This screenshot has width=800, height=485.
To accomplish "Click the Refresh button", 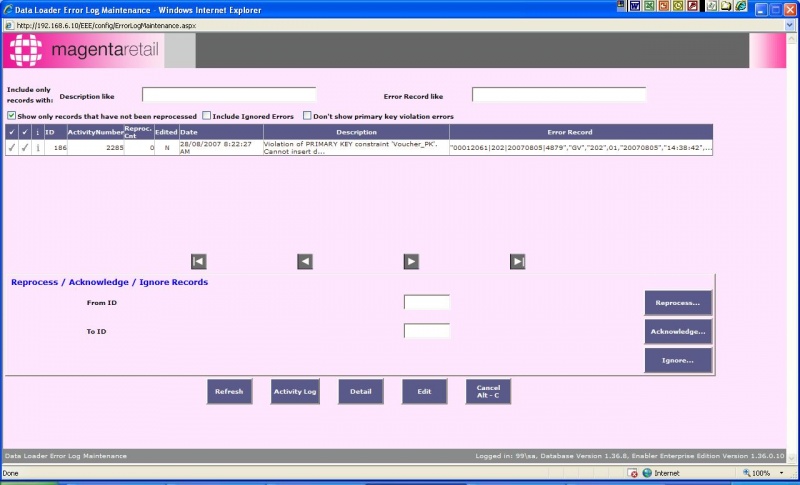I will pos(229,392).
